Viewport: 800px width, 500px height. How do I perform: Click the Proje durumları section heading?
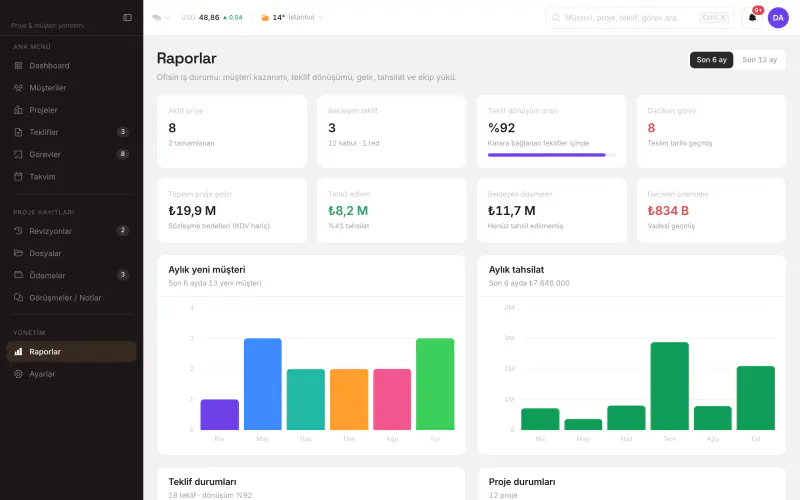coord(522,482)
